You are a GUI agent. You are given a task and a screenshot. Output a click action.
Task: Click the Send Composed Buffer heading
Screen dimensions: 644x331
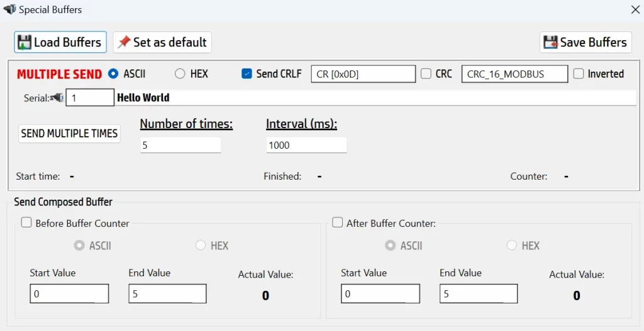pyautogui.click(x=64, y=202)
